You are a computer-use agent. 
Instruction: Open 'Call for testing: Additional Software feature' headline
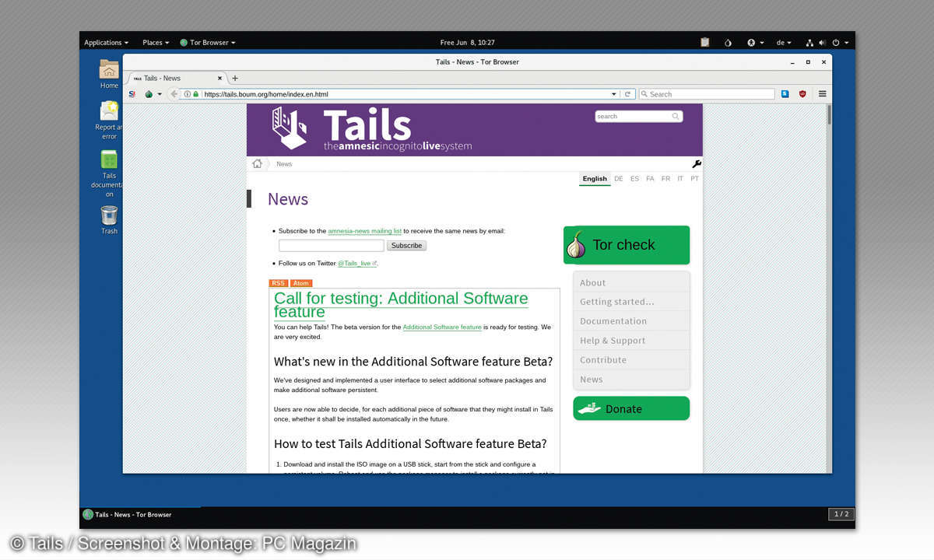401,305
